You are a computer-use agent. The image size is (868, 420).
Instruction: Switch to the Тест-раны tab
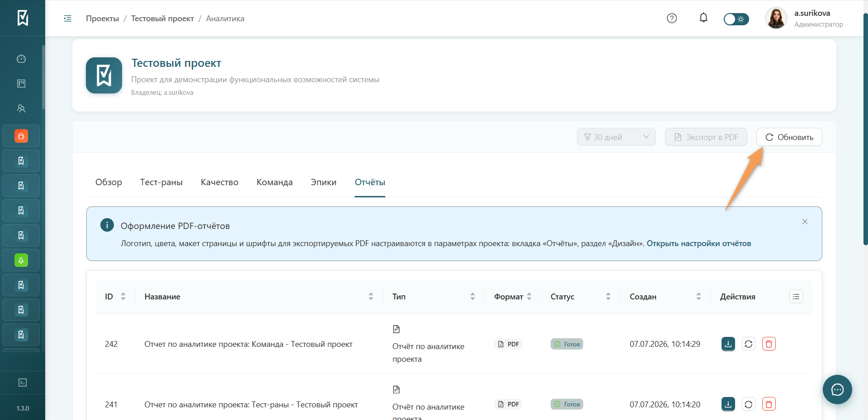pos(161,182)
